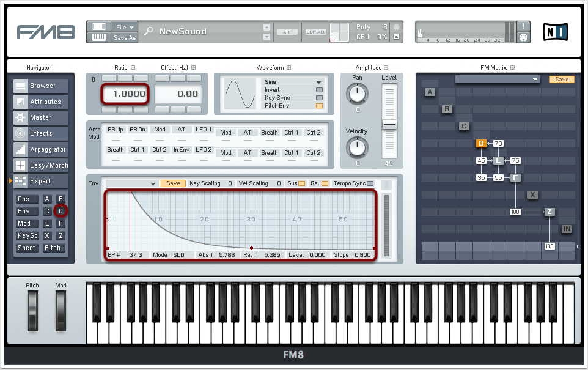The width and height of the screenshot is (588, 370).
Task: Open the Sine waveform dropdown
Action: (292, 82)
